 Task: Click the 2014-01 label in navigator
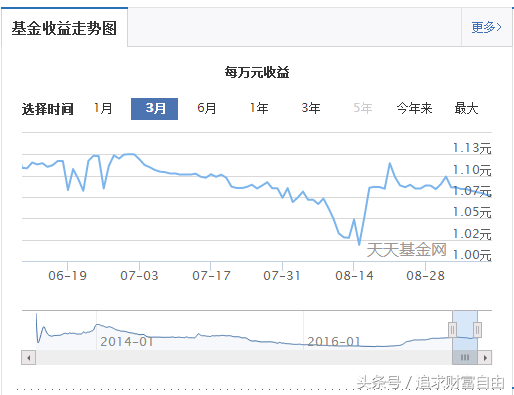click(x=127, y=342)
